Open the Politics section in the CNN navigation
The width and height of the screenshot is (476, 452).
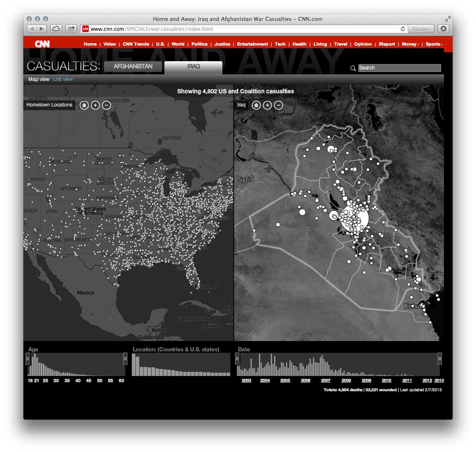point(199,44)
